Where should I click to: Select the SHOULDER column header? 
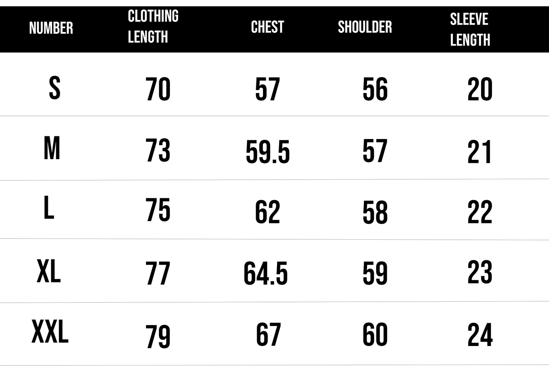365,27
